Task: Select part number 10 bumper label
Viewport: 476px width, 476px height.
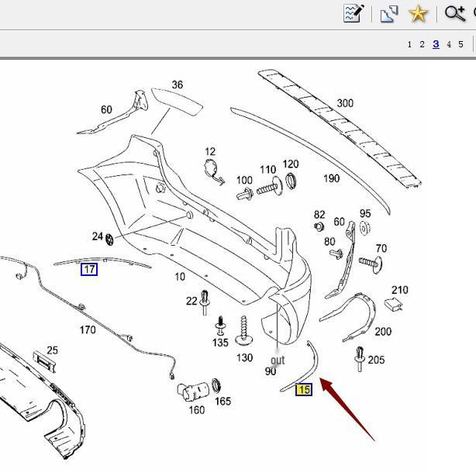Action: pos(180,277)
